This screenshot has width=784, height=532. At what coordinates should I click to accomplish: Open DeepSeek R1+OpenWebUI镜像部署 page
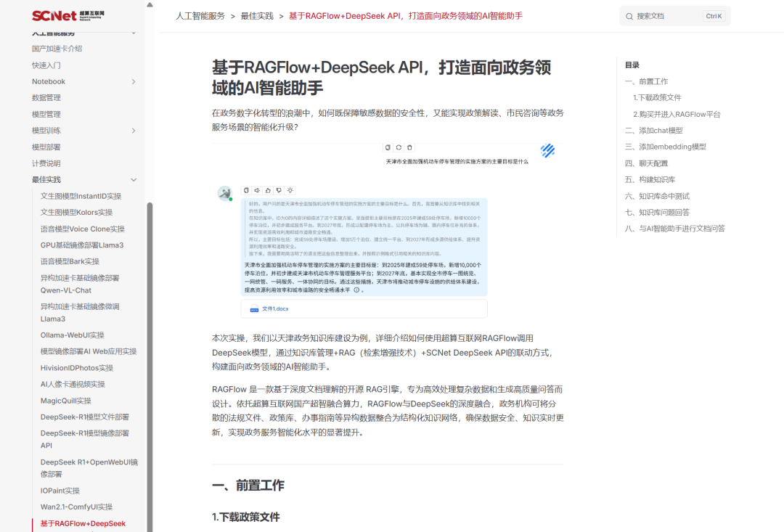click(89, 468)
